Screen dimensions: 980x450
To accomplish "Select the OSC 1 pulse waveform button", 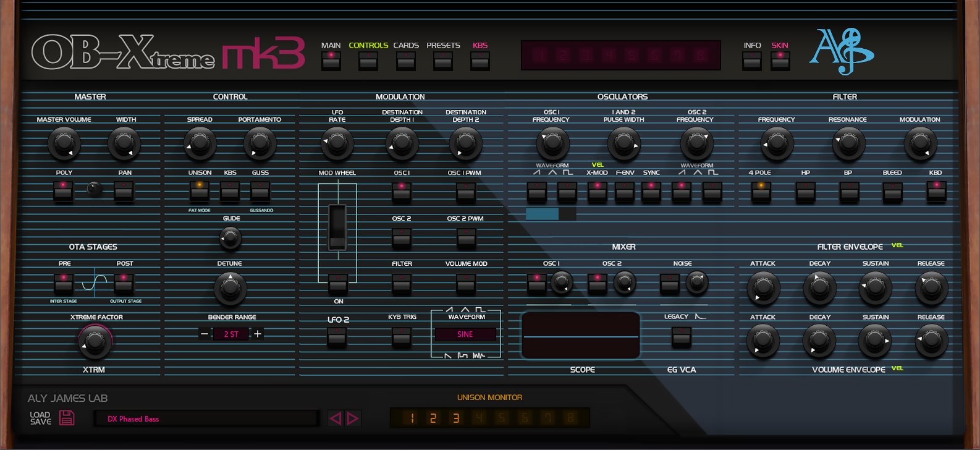I will point(567,192).
